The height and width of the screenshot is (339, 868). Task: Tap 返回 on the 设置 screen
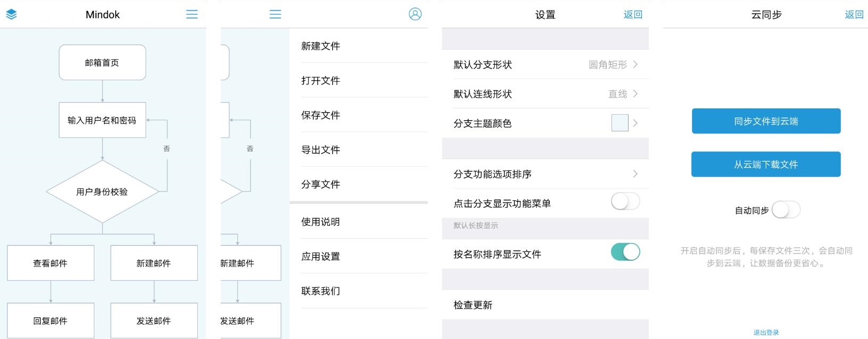point(633,14)
